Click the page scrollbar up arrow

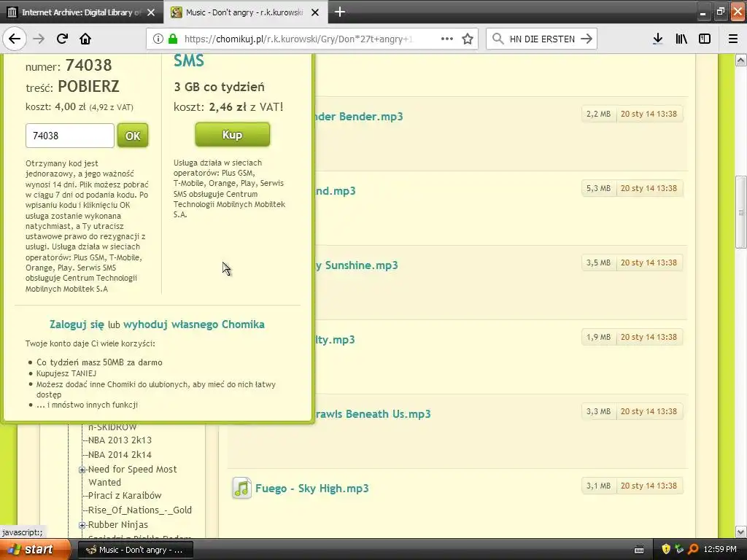click(741, 60)
